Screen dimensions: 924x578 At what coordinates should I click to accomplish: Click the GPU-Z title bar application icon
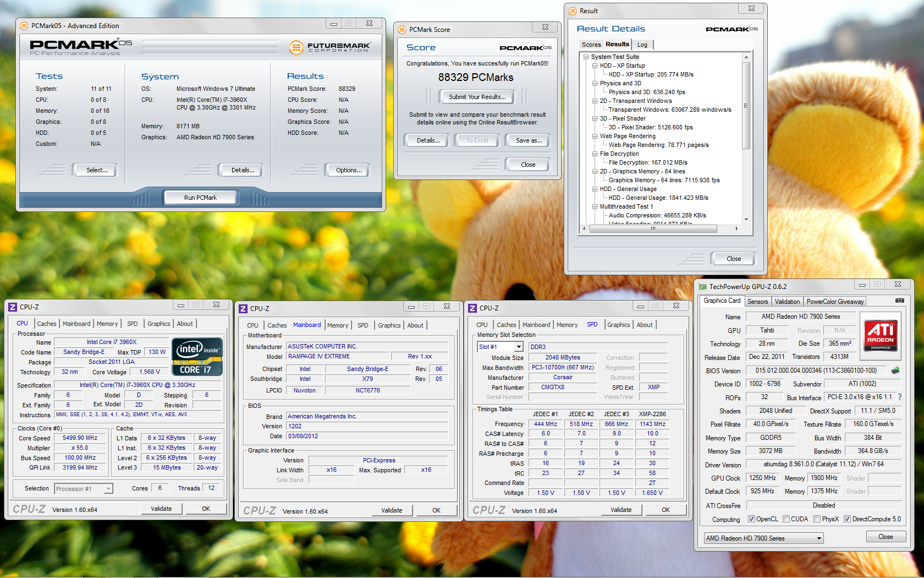702,287
